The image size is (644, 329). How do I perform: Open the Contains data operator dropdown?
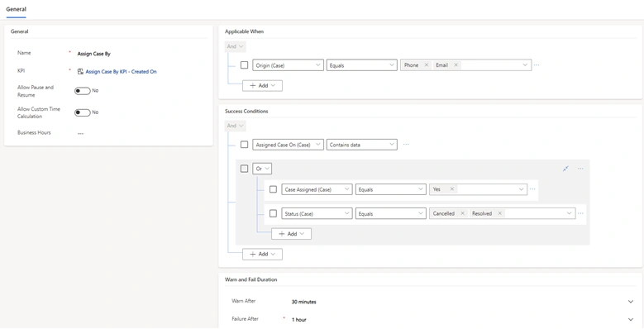click(x=362, y=144)
